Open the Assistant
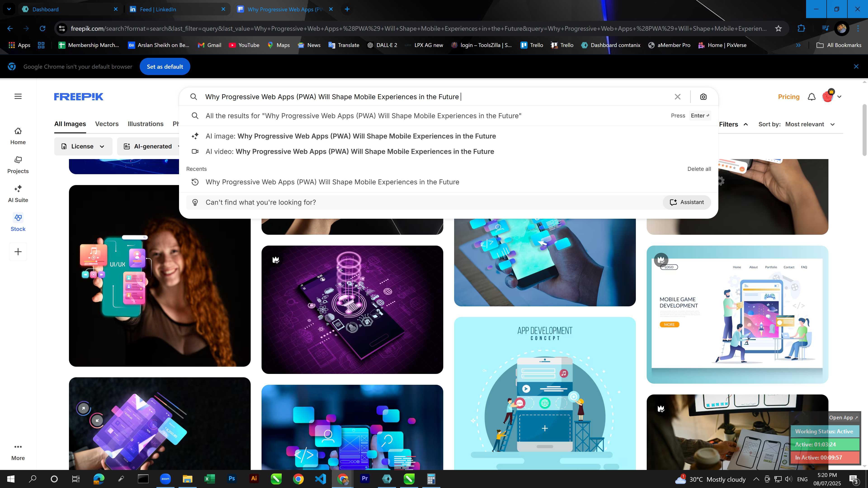 coord(687,202)
